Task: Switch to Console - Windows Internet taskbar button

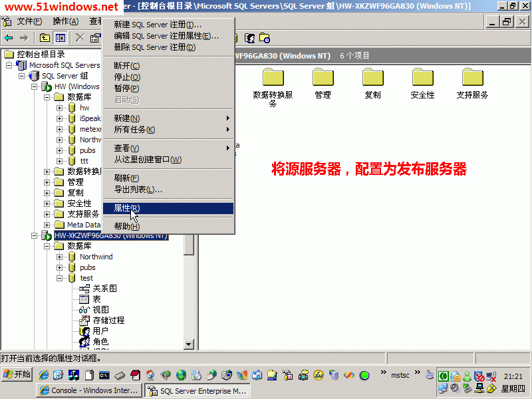Action: (x=88, y=390)
